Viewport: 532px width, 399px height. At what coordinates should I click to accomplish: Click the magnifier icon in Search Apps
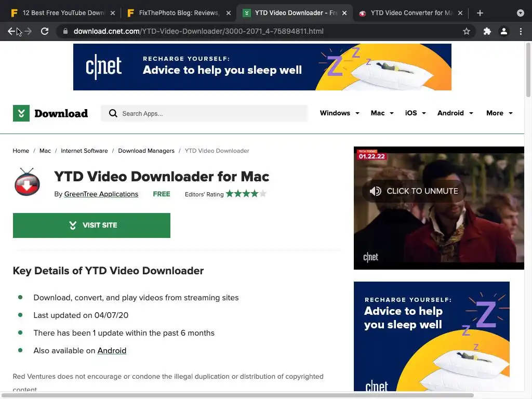(113, 113)
